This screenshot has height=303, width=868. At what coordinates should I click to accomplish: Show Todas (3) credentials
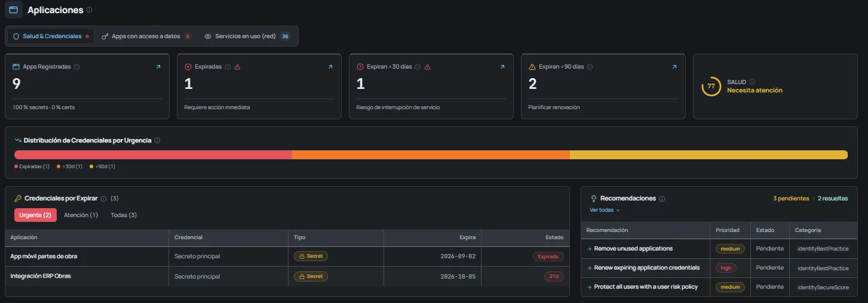[124, 215]
